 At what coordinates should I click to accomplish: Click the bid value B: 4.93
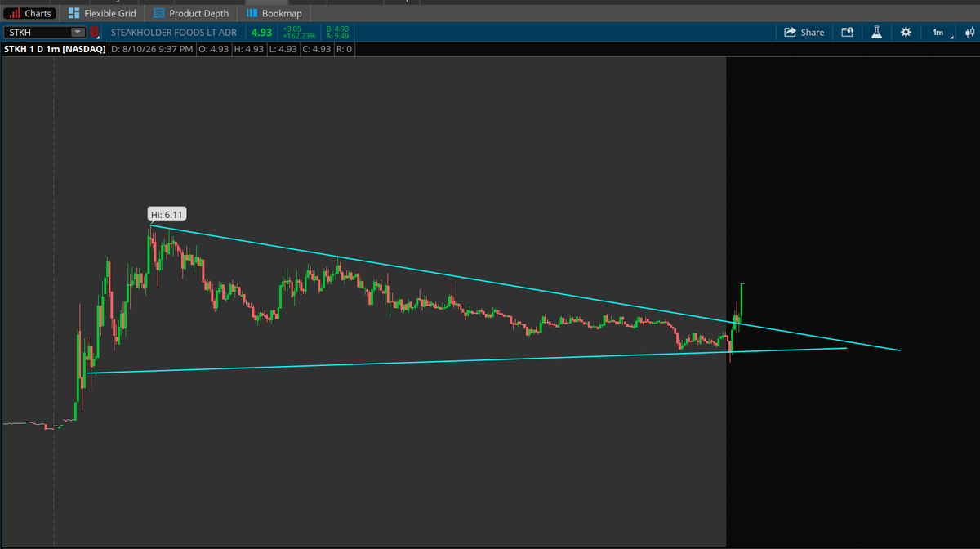coord(337,29)
